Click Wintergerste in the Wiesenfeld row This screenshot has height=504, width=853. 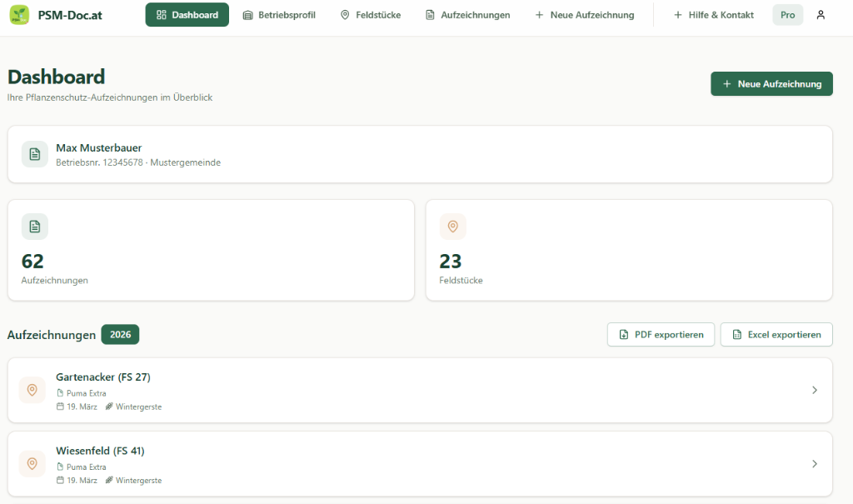[x=139, y=480]
